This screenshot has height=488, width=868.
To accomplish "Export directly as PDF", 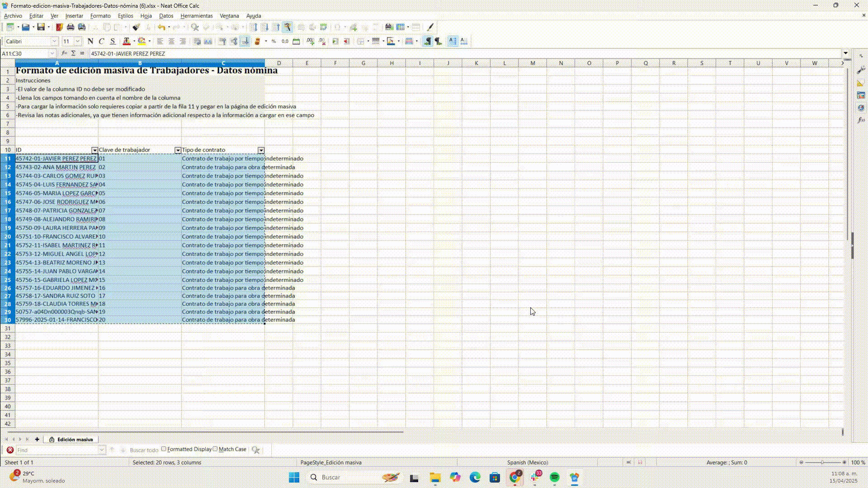I will 59,27.
